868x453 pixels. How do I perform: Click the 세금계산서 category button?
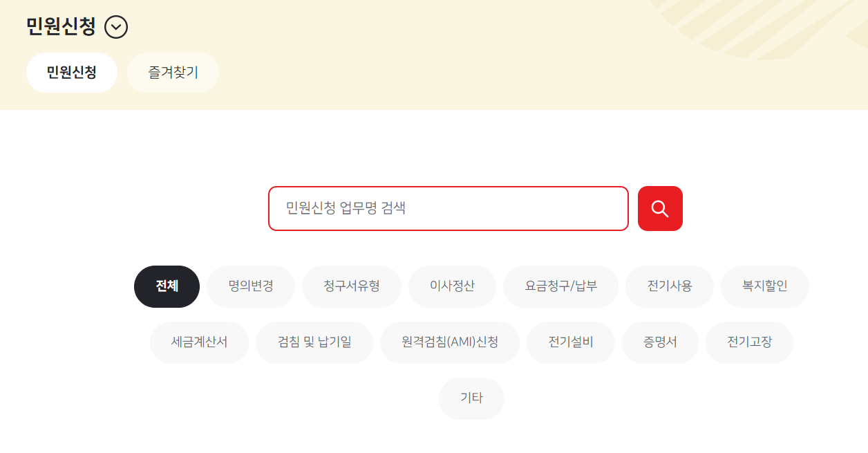click(x=199, y=342)
